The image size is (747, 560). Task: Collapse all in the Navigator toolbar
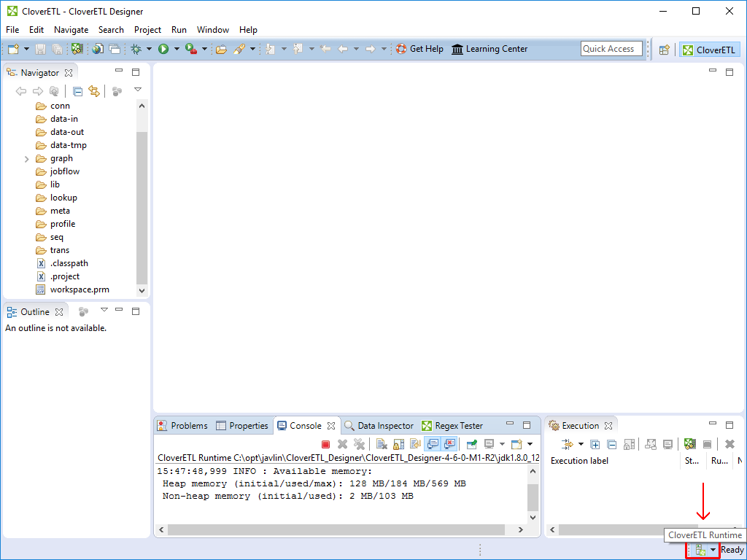coord(77,91)
